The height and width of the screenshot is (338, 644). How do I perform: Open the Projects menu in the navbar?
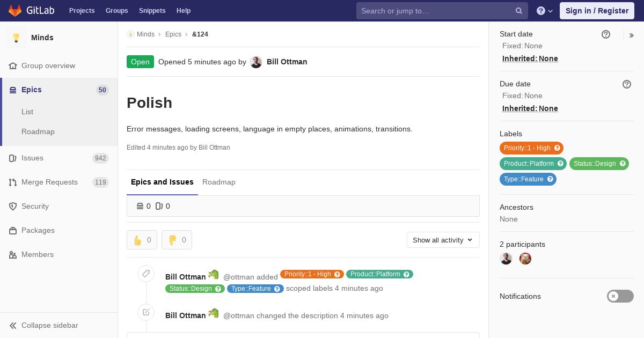(82, 11)
